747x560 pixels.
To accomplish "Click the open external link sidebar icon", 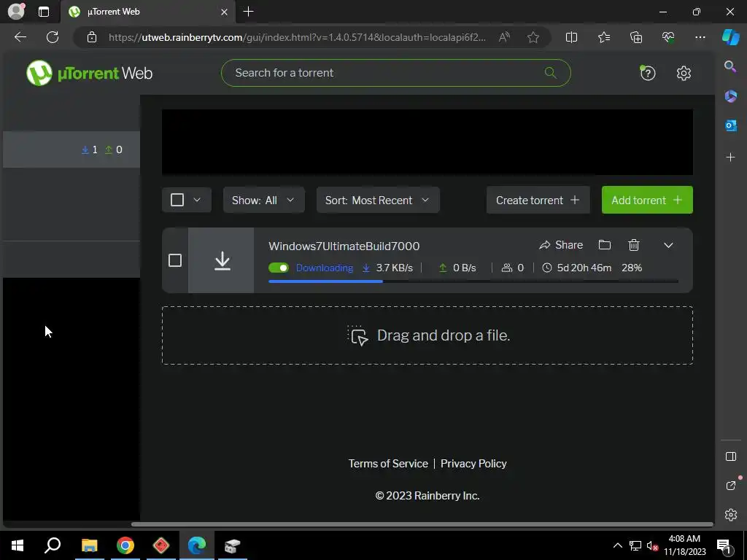I will (730, 485).
